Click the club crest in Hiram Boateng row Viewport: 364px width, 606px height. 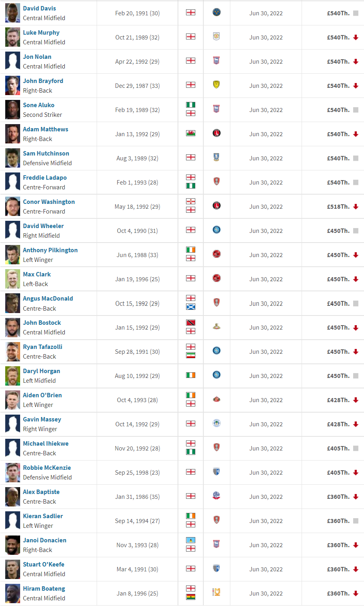(x=216, y=593)
